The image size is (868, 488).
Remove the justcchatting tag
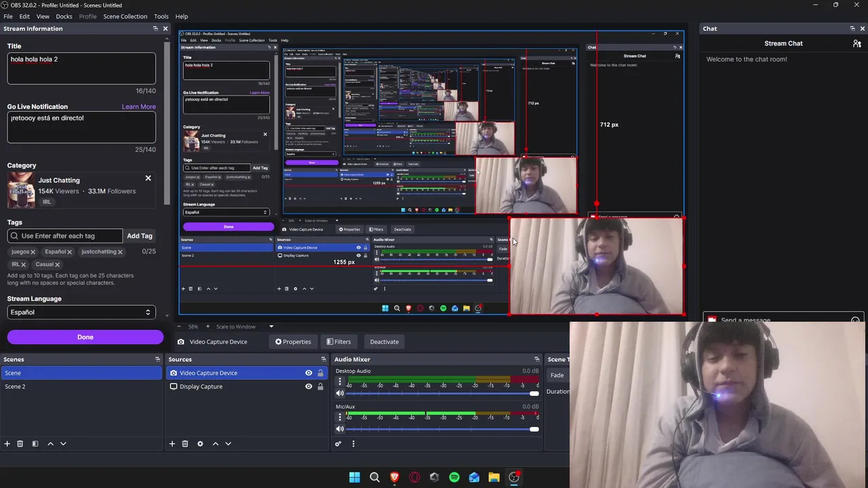pyautogui.click(x=120, y=252)
